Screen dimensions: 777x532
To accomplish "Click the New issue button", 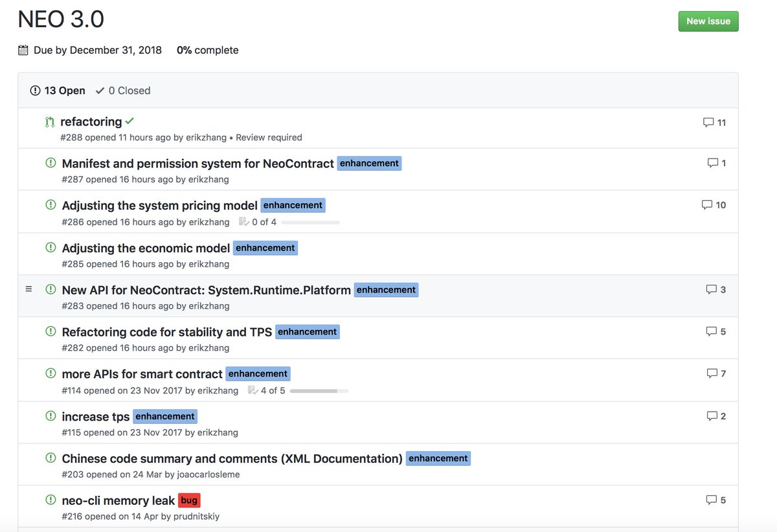I will pyautogui.click(x=708, y=21).
